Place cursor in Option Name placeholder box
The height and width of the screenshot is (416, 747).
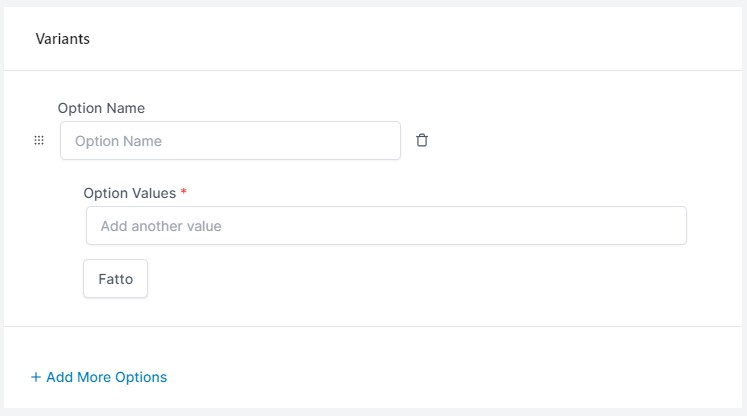(x=230, y=141)
